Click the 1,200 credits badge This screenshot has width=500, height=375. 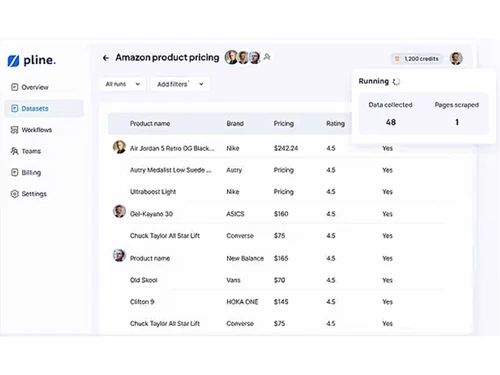coord(417,59)
